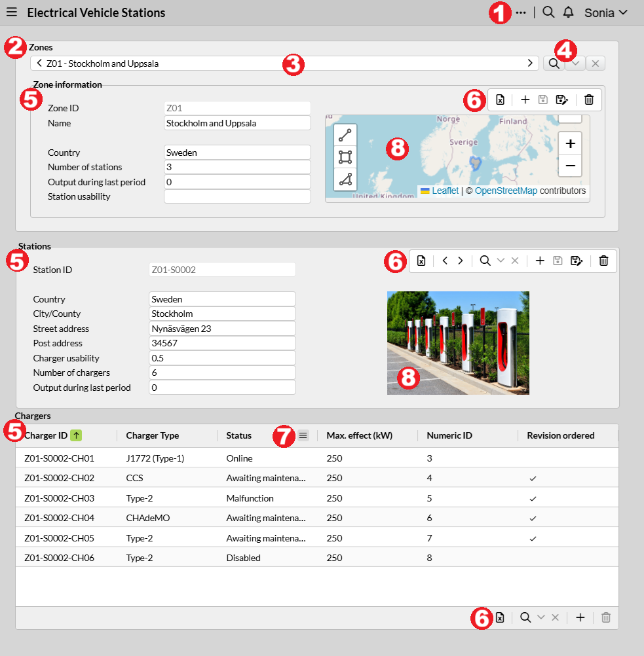Add a new zone record

coord(525,100)
